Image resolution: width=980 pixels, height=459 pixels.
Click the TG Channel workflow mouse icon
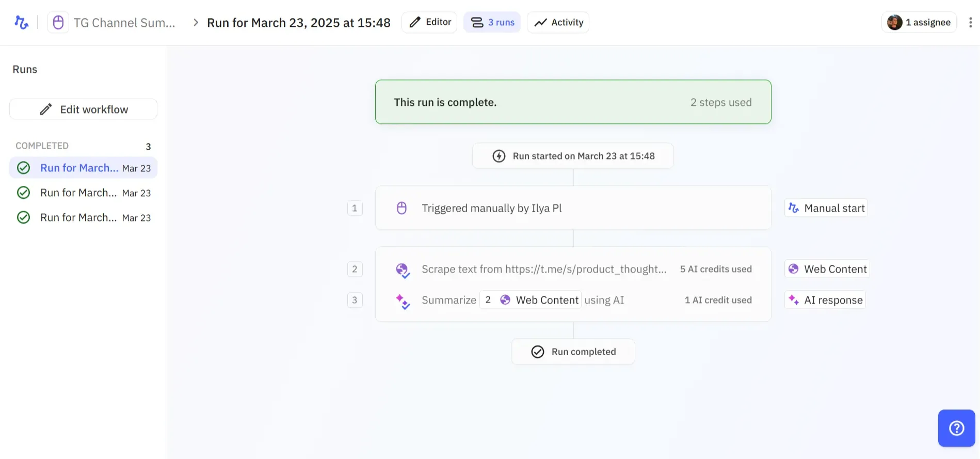tap(58, 23)
